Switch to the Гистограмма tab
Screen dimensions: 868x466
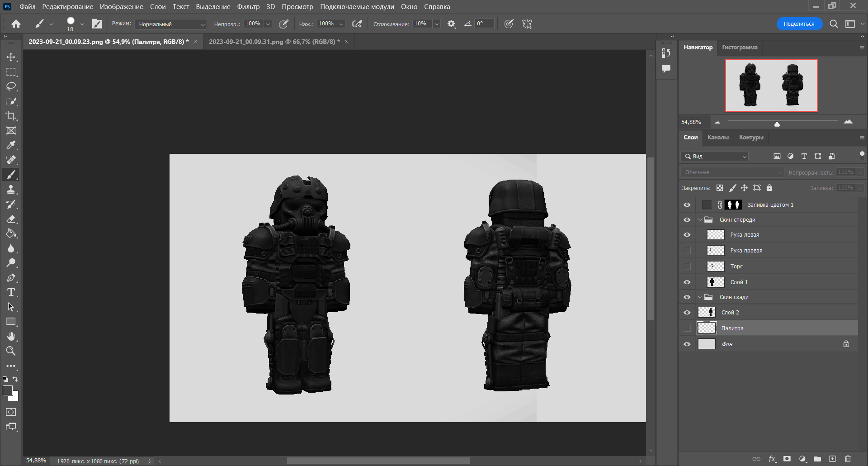pos(740,47)
